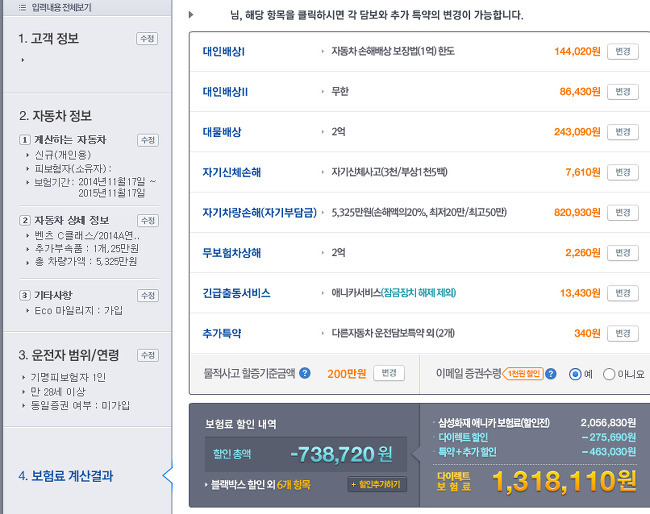Image resolution: width=650 pixels, height=514 pixels.
Task: Click the 7,610원 premium amount
Action: (x=583, y=172)
